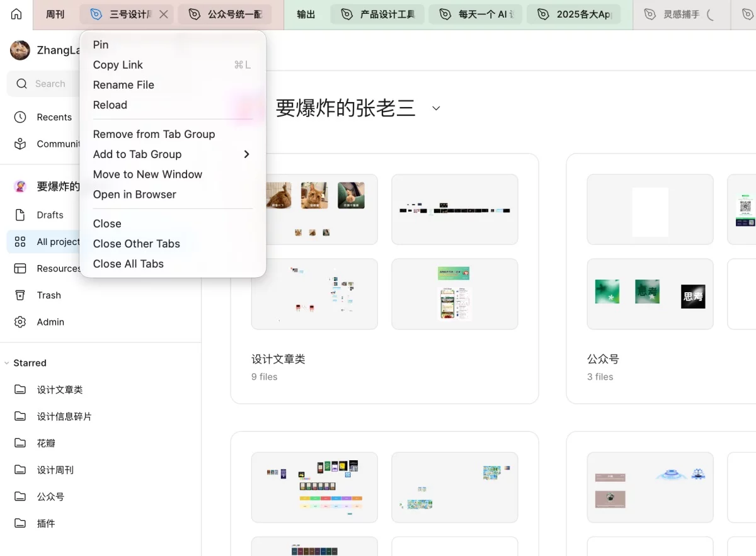756x556 pixels.
Task: Open Community via its cube icon
Action: (x=20, y=144)
